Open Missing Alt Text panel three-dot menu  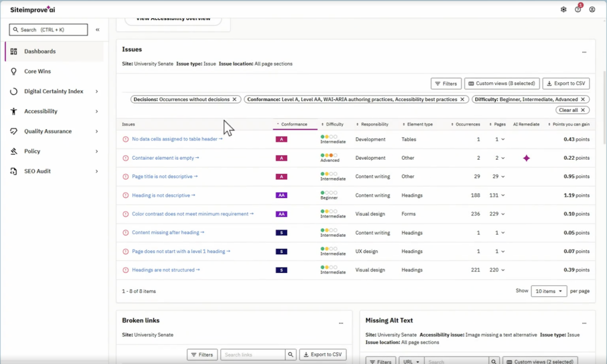584,323
